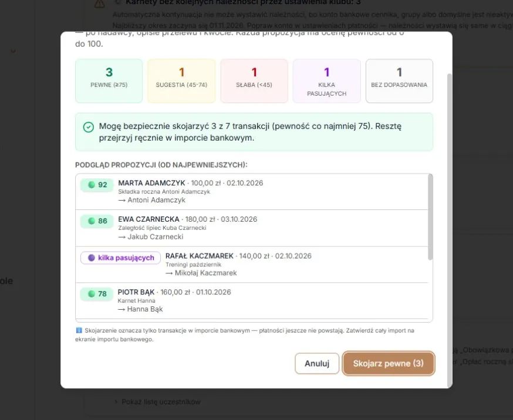Click the EWA CZARNECKA sender name

148,219
